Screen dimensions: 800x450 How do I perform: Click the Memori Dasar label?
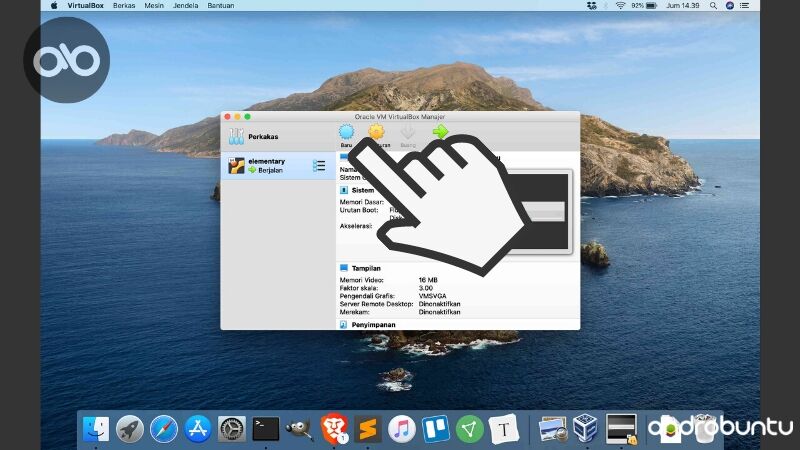(x=362, y=202)
